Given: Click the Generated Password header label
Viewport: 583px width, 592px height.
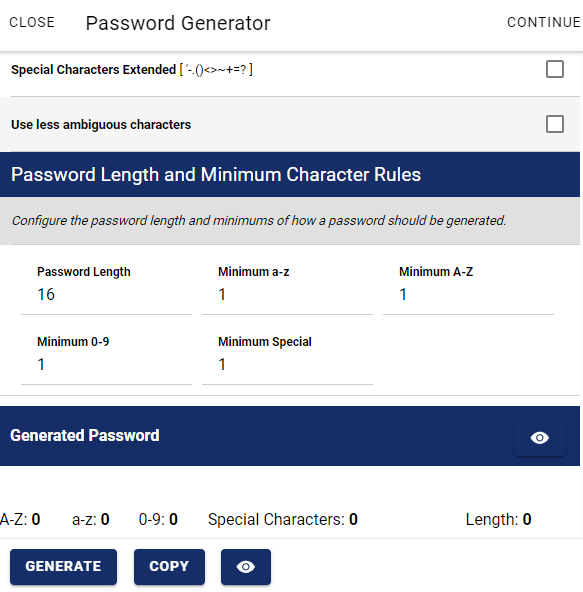Looking at the screenshot, I should (85, 435).
